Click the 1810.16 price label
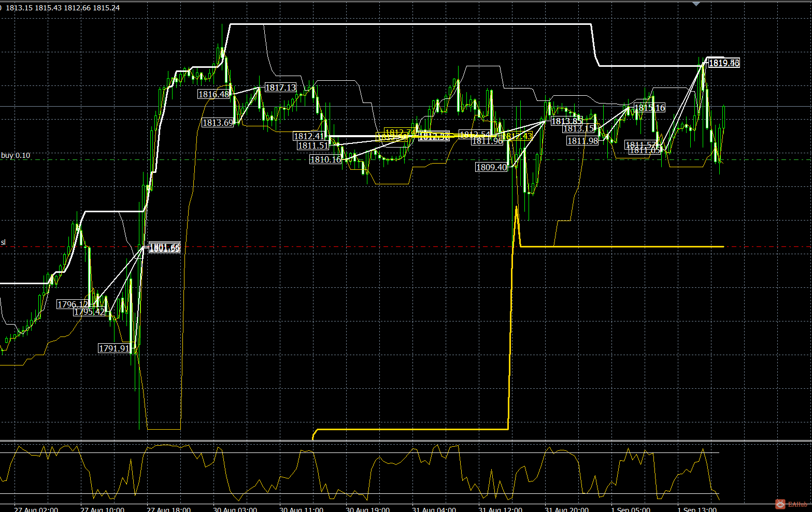 [x=326, y=159]
